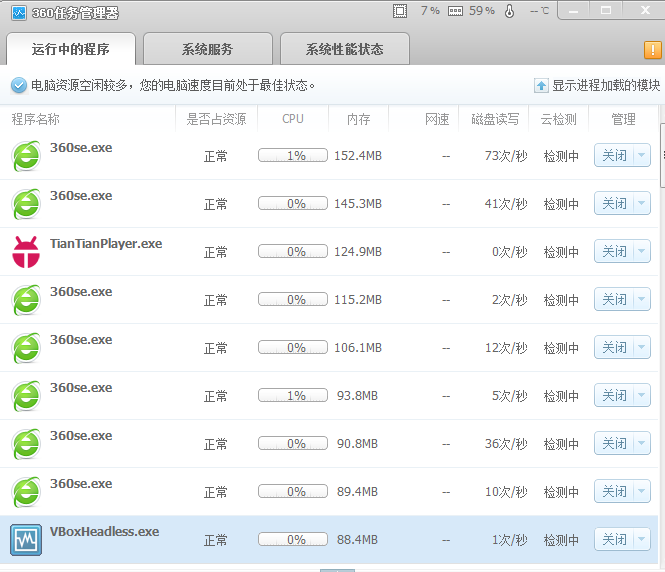Click 关闭 for 360se.exe using 93.8MB

tap(614, 395)
